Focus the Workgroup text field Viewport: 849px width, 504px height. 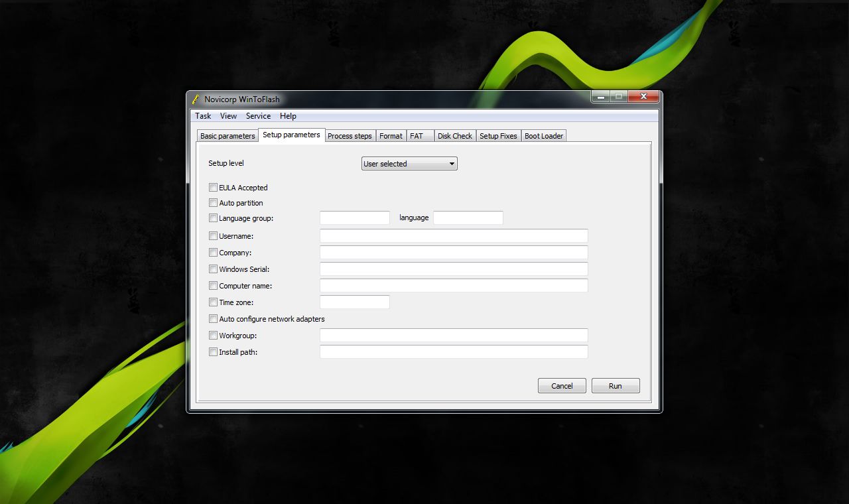(454, 335)
